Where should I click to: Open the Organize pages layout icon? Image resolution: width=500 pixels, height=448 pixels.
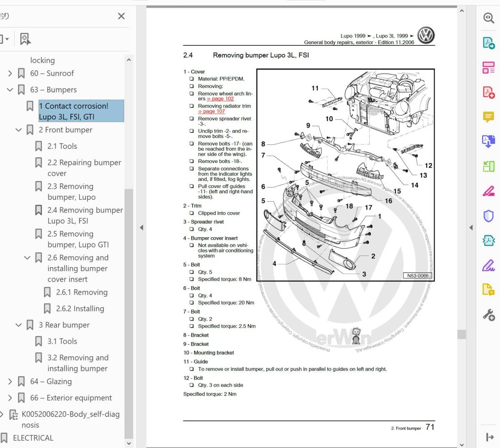pyautogui.click(x=488, y=67)
